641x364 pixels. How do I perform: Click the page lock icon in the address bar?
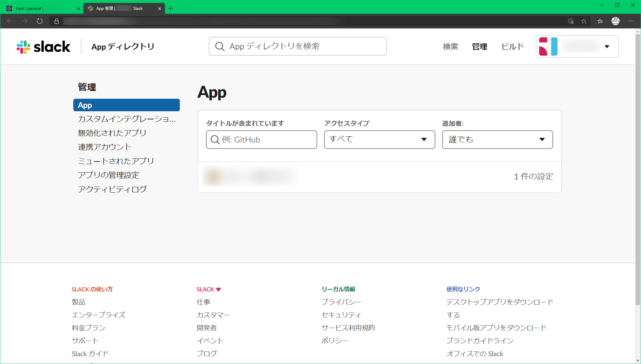(x=56, y=21)
